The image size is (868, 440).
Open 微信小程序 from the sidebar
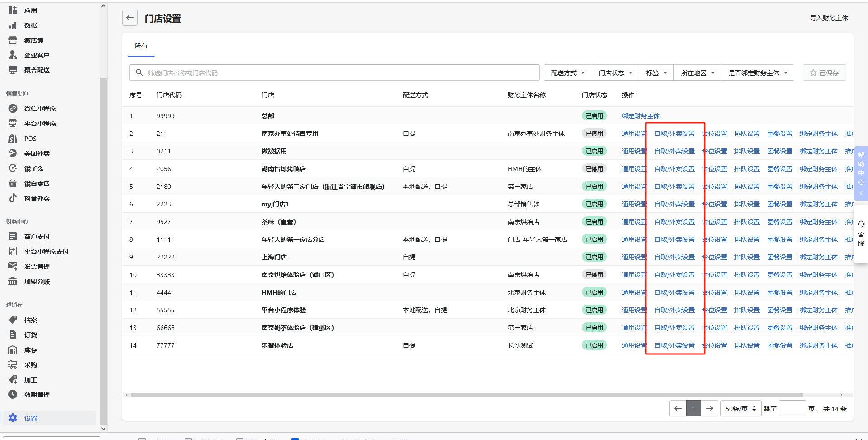click(40, 109)
